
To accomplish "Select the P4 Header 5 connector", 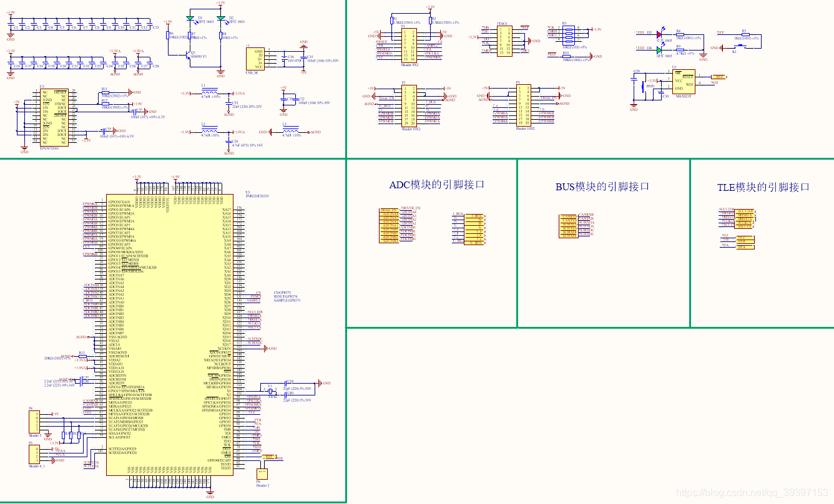I will click(x=35, y=422).
